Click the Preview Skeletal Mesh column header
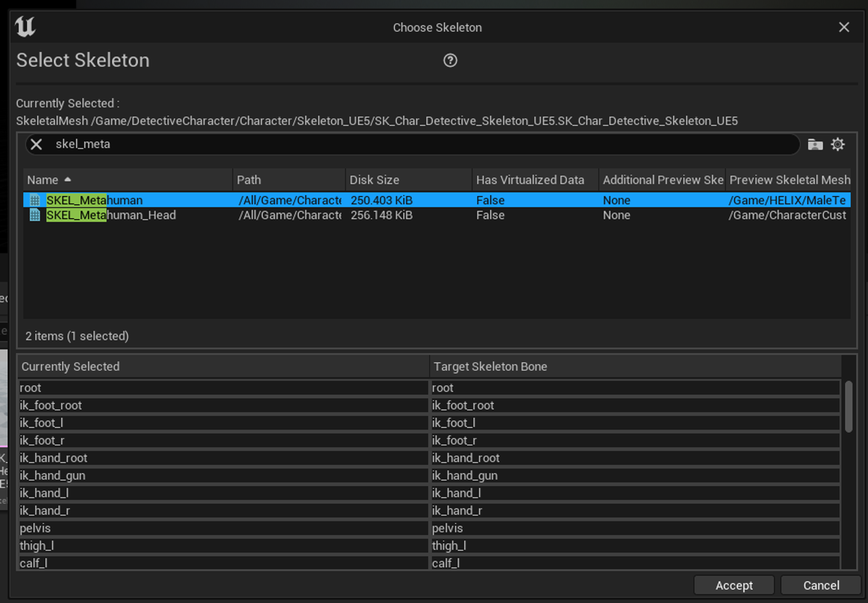Viewport: 868px width, 603px height. (789, 180)
